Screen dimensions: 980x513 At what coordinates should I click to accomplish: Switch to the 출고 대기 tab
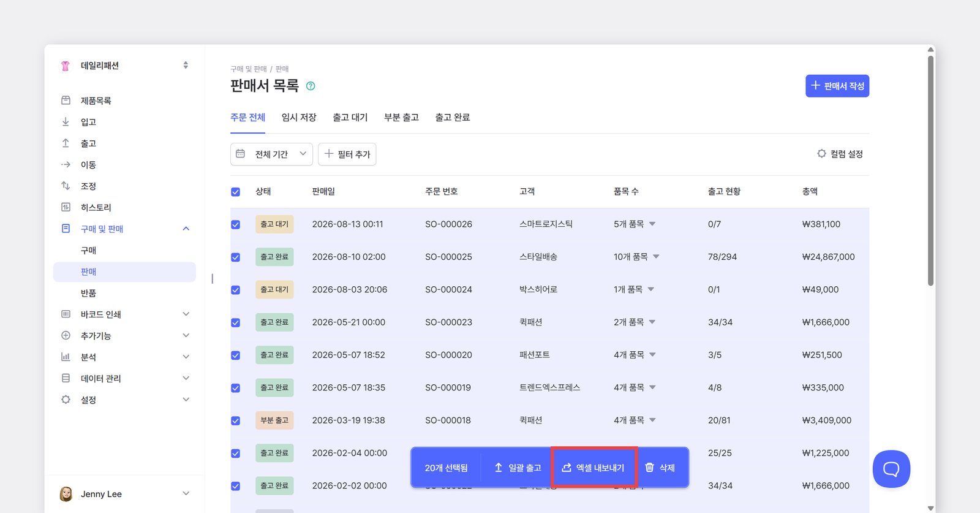coord(350,117)
